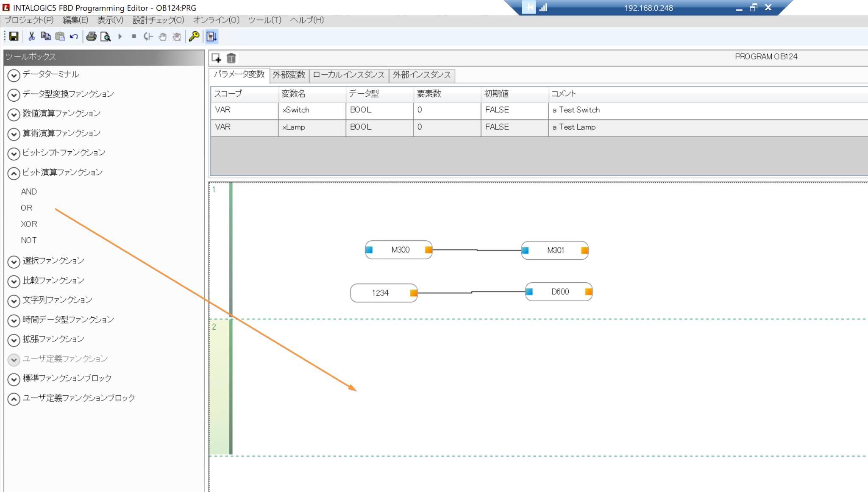Open the オンライン(O) menu
This screenshot has height=492, width=868.
[x=216, y=20]
